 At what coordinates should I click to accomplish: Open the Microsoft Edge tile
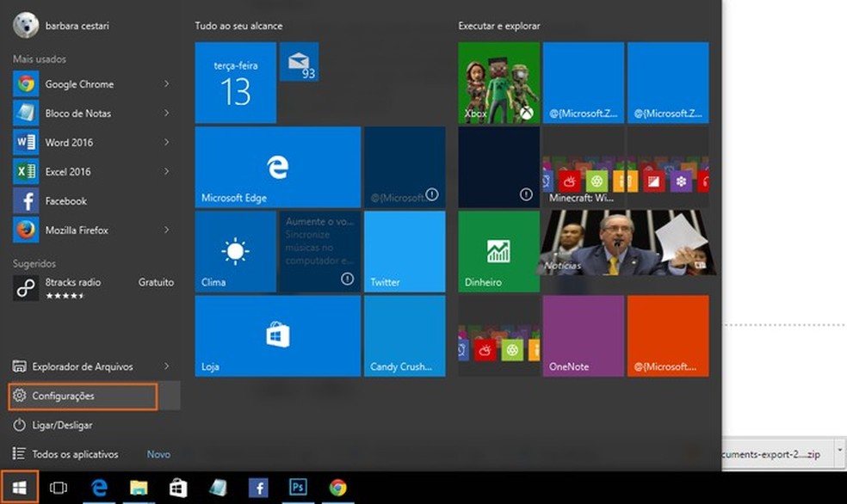pyautogui.click(x=277, y=167)
